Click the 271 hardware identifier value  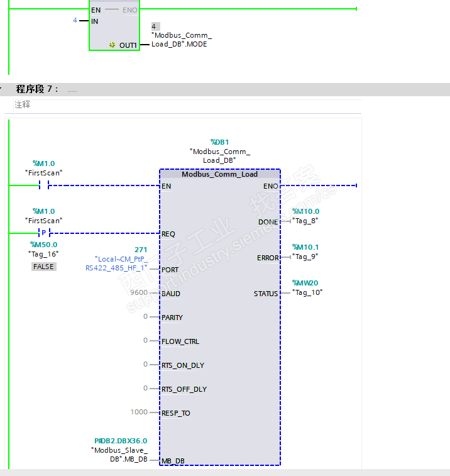[x=141, y=250]
